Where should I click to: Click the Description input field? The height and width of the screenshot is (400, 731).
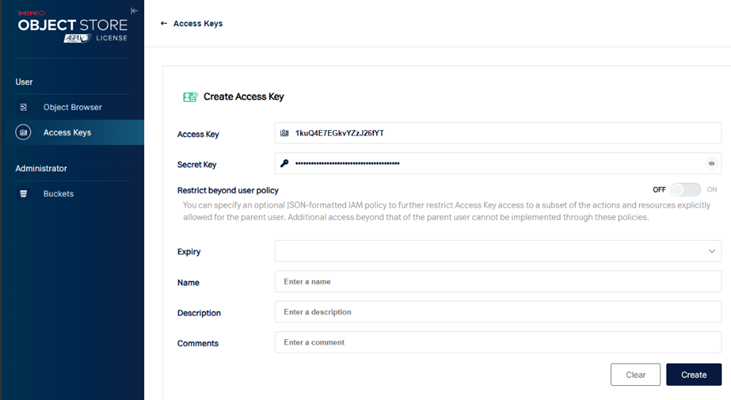coord(498,312)
